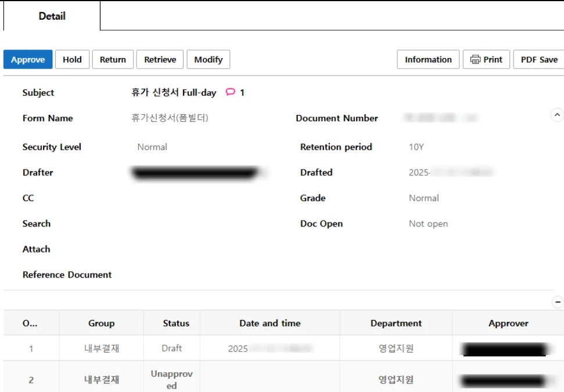564x392 pixels.
Task: Put the document on Hold
Action: [x=72, y=60]
